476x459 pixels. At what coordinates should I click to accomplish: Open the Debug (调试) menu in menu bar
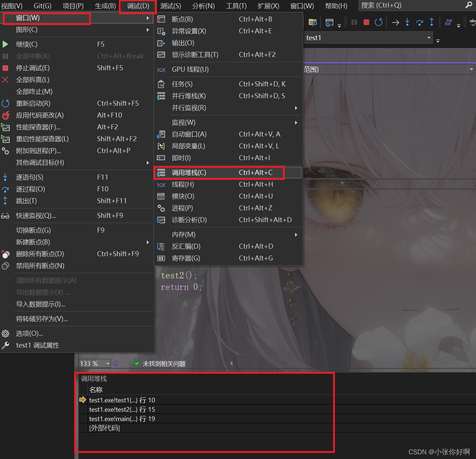point(138,6)
